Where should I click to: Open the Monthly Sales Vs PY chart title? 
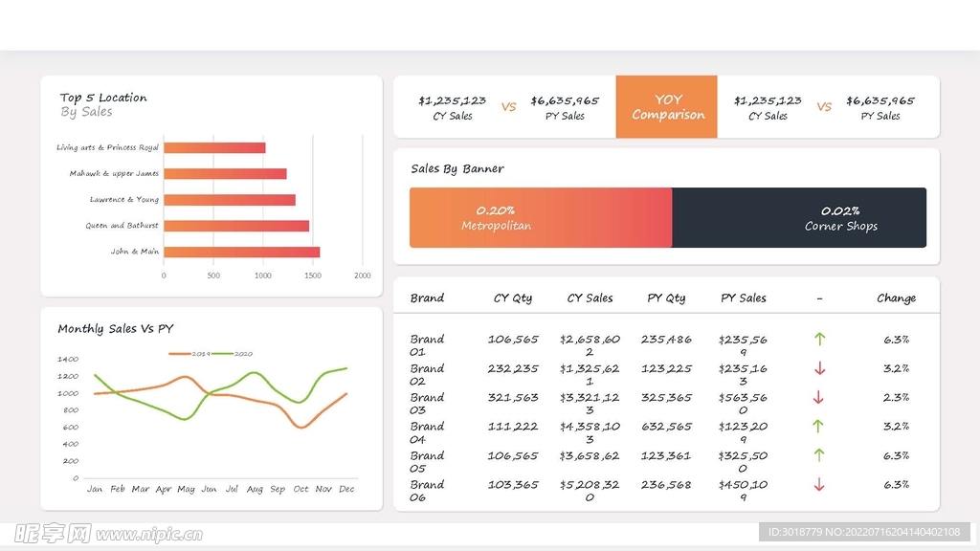115,329
